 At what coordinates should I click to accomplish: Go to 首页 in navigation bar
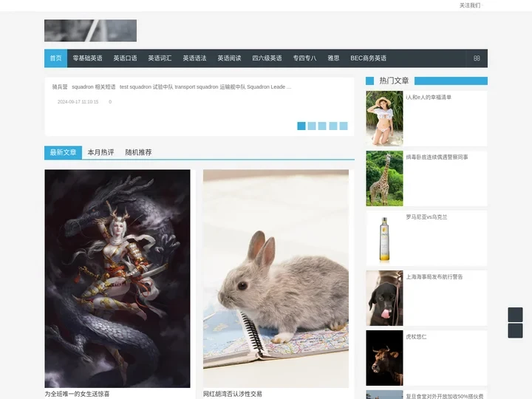tap(55, 58)
